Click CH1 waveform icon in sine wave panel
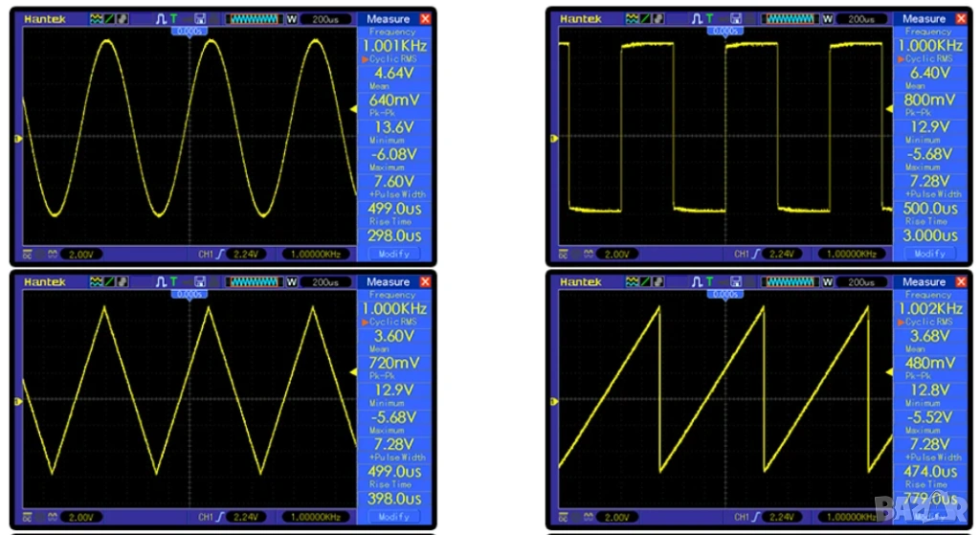This screenshot has height=535, width=980. coord(97,19)
